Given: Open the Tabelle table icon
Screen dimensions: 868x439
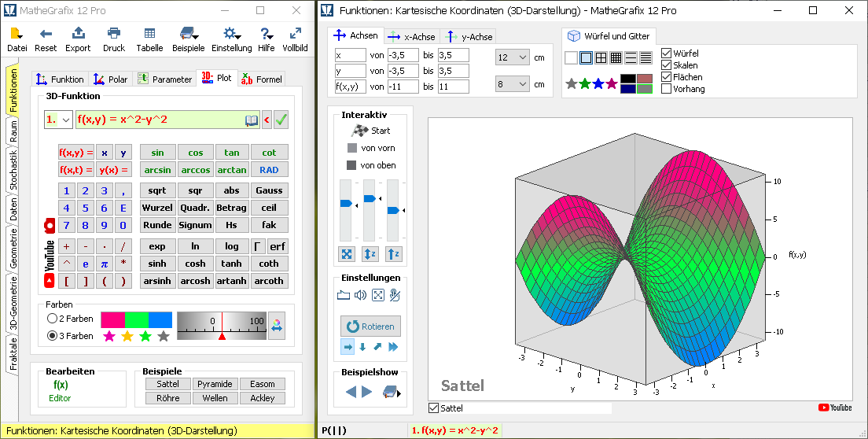Looking at the screenshot, I should point(149,33).
